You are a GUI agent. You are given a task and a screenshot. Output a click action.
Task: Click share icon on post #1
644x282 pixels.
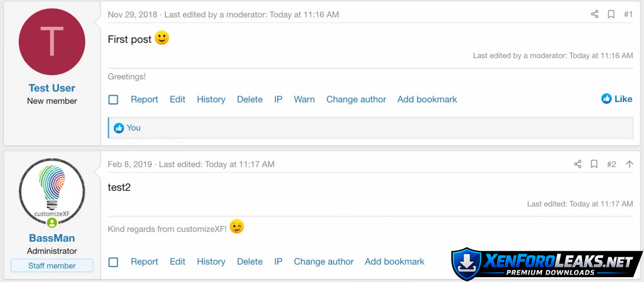[595, 15]
